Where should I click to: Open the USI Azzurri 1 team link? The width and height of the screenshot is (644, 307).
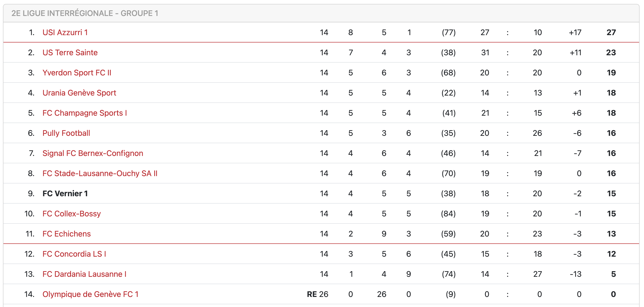coord(65,32)
